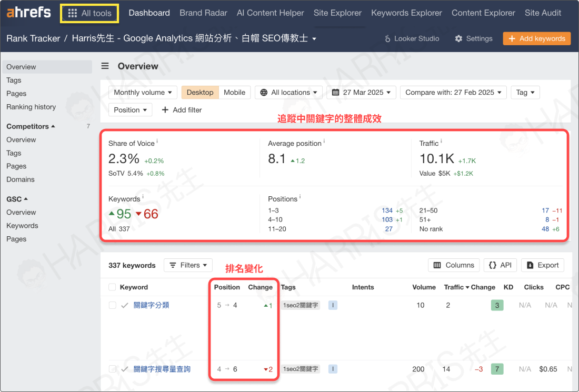Click 17 count for positions 21–50

pos(545,210)
